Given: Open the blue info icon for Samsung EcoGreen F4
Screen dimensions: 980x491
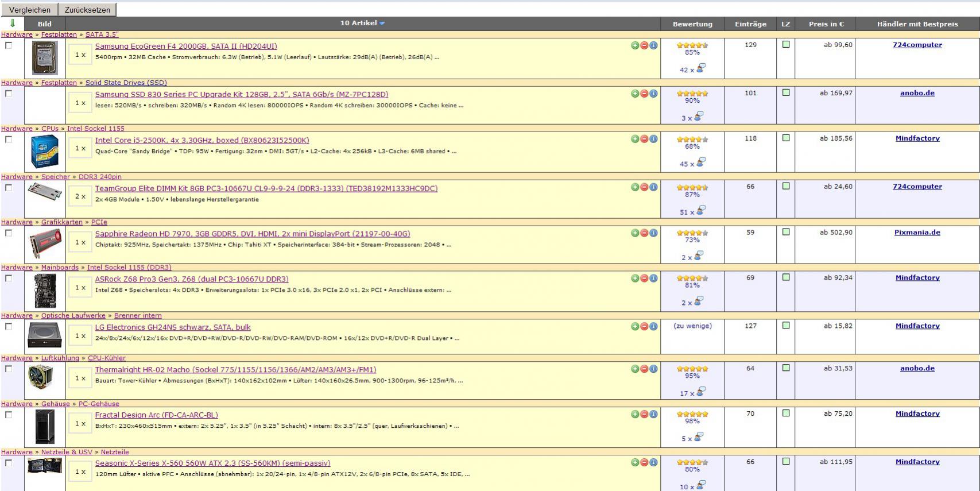Looking at the screenshot, I should click(653, 45).
